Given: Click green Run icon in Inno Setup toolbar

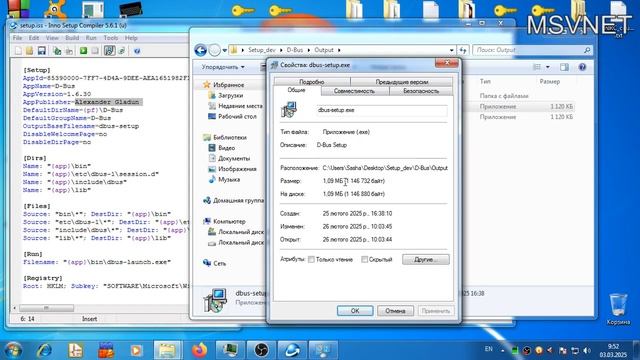Looking at the screenshot, I should tap(83, 51).
